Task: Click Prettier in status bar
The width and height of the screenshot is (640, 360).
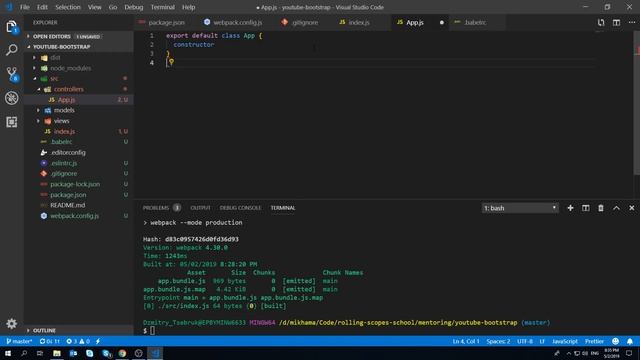Action: 594,341
